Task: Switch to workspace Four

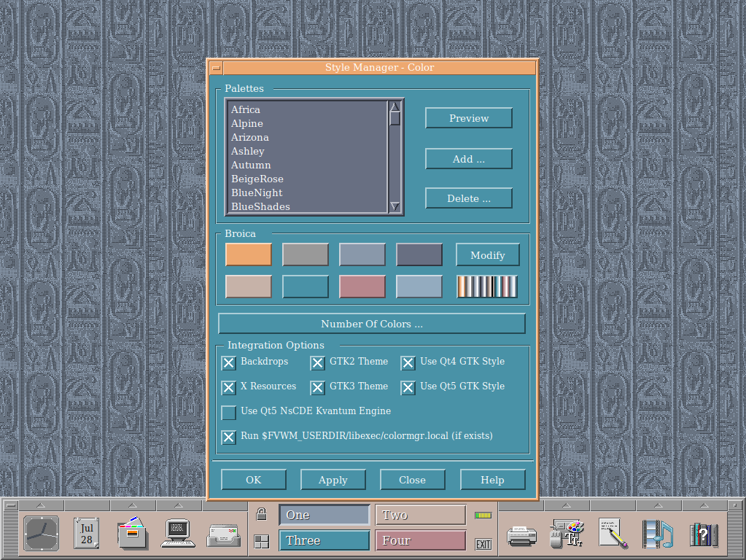Action: coord(420,540)
